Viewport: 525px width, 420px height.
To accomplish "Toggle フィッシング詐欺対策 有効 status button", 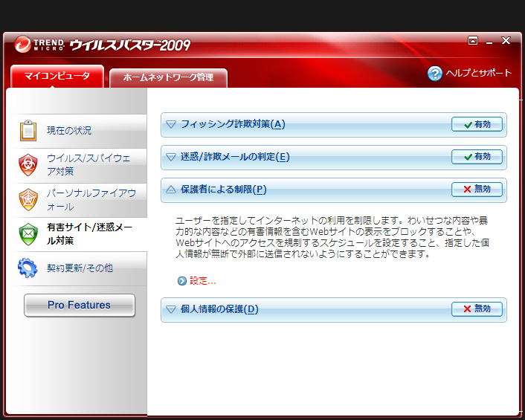I will (477, 124).
